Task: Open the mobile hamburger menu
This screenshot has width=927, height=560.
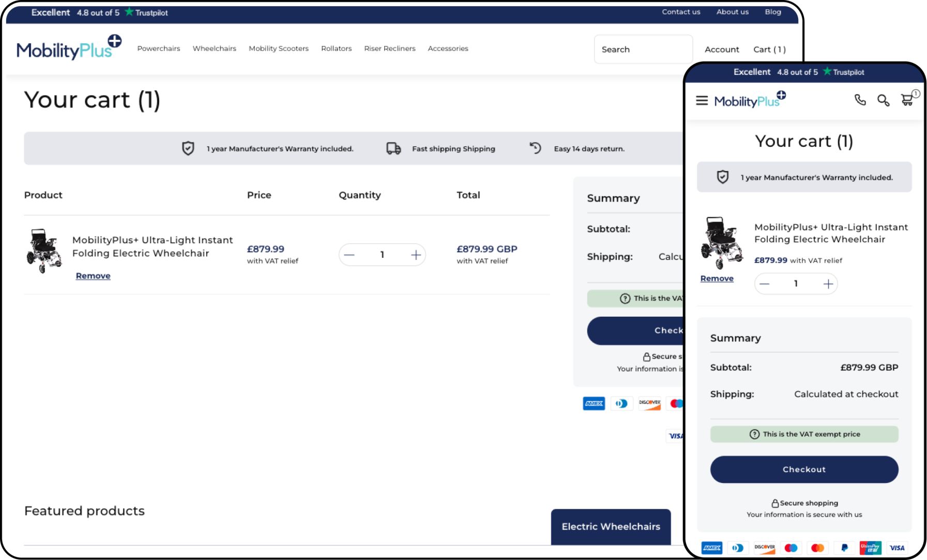Action: point(702,101)
